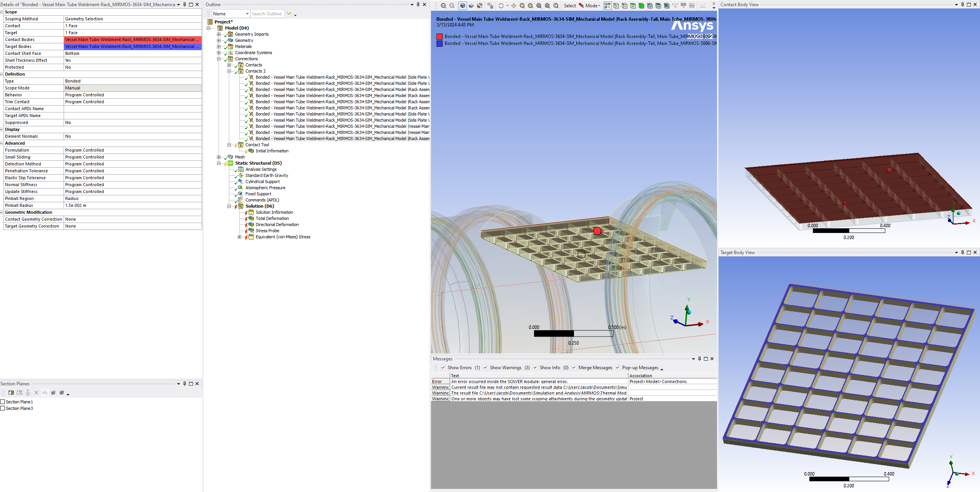Click the New Section Plane icon

[x=11, y=393]
